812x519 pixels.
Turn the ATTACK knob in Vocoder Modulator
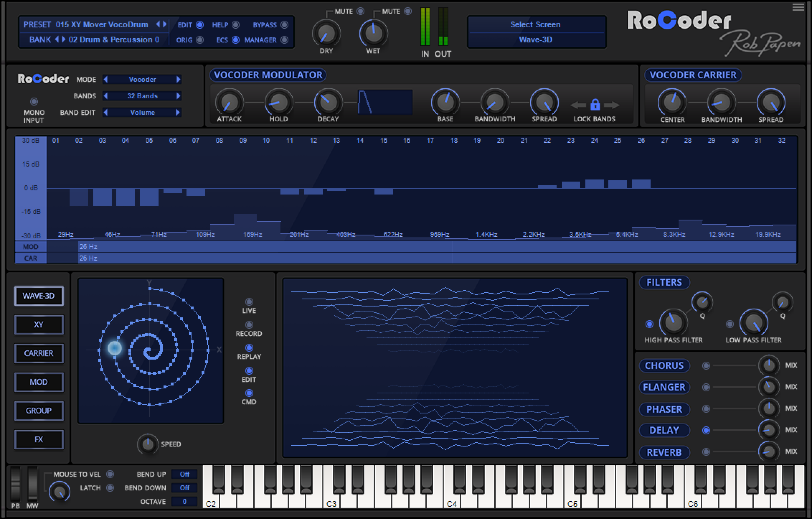point(229,102)
